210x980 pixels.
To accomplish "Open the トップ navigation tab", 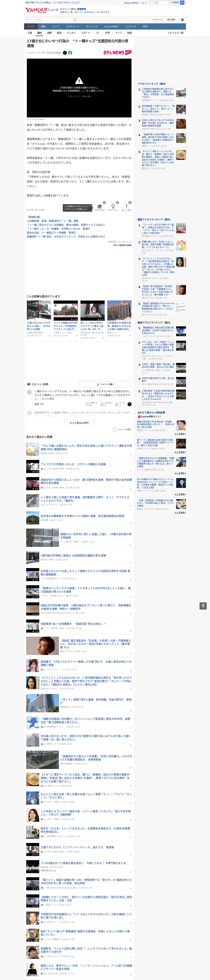I will [x=31, y=27].
